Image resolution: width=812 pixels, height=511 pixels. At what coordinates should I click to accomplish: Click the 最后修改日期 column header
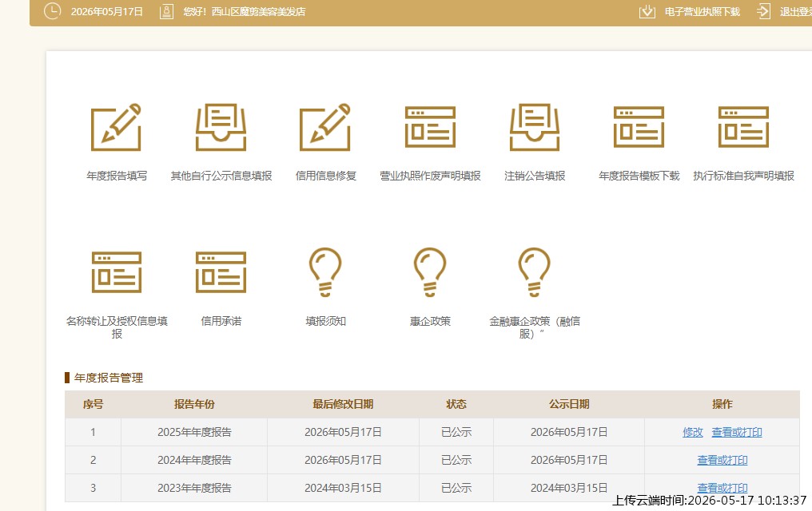coord(343,405)
